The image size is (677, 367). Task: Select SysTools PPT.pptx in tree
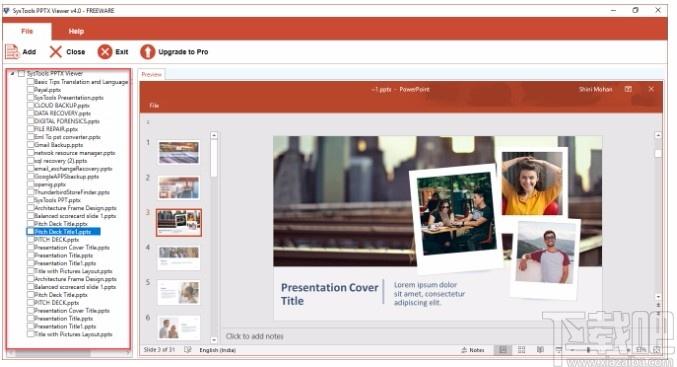[x=57, y=200]
